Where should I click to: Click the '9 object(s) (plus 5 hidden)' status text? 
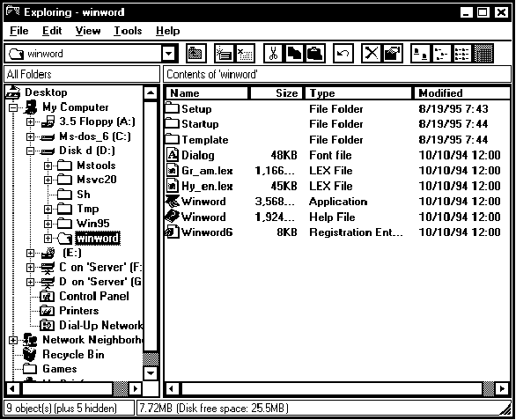(62, 409)
